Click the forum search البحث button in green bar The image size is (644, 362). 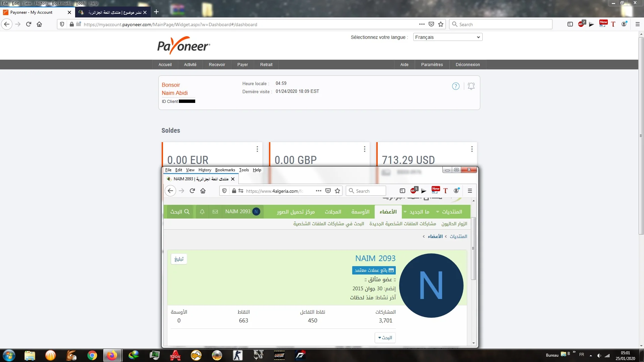pyautogui.click(x=180, y=212)
